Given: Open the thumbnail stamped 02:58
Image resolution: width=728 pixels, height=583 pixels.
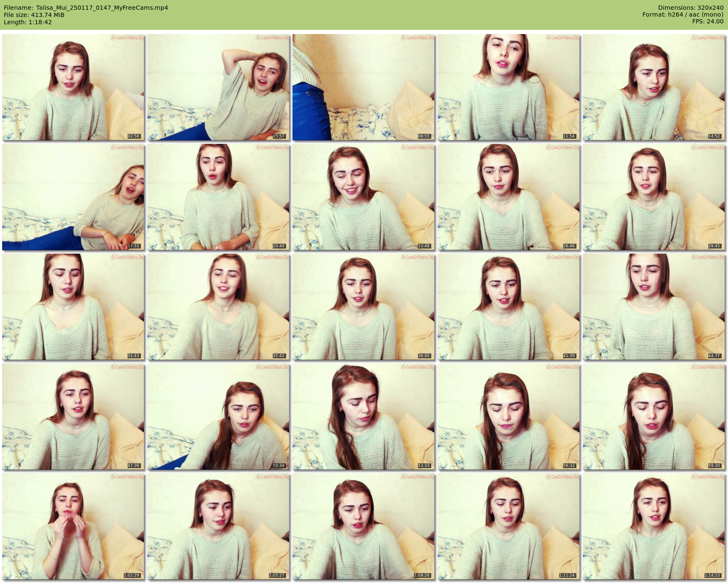Looking at the screenshot, I should [x=73, y=87].
